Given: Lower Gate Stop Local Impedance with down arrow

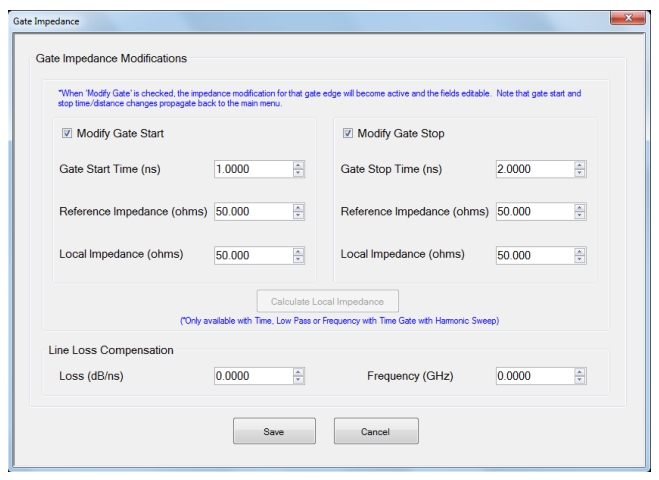Looking at the screenshot, I should (579, 259).
